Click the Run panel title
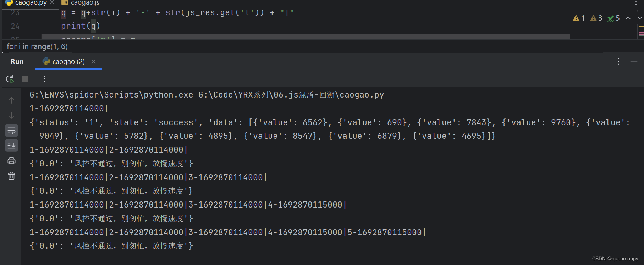This screenshot has width=644, height=265. (17, 61)
